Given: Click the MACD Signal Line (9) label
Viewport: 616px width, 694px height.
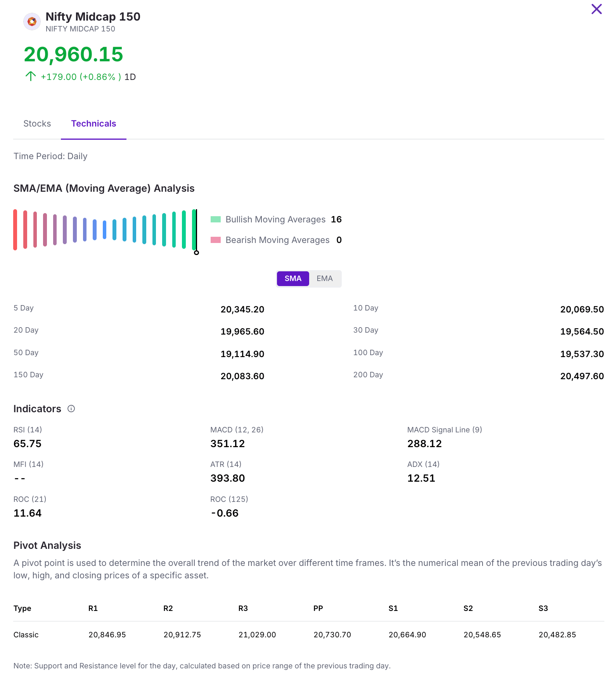Looking at the screenshot, I should [444, 430].
